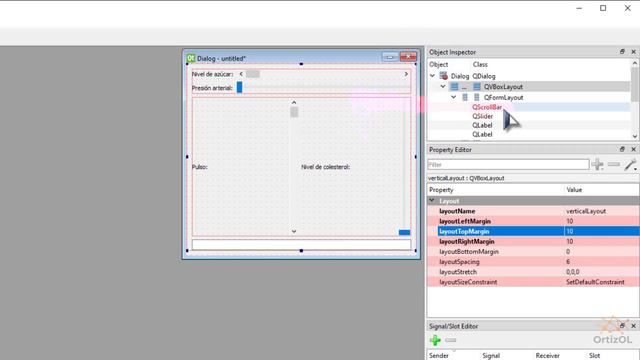Minimize the Dialog - untitled form window
The width and height of the screenshot is (640, 360).
(390, 57)
